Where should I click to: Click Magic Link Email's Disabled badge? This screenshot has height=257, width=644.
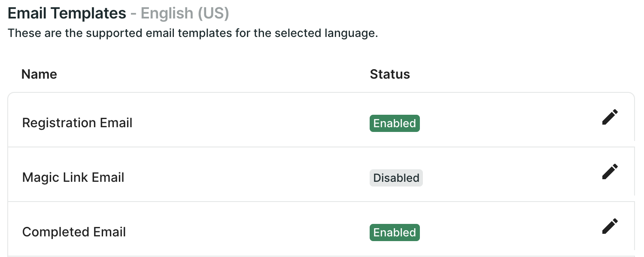(396, 178)
